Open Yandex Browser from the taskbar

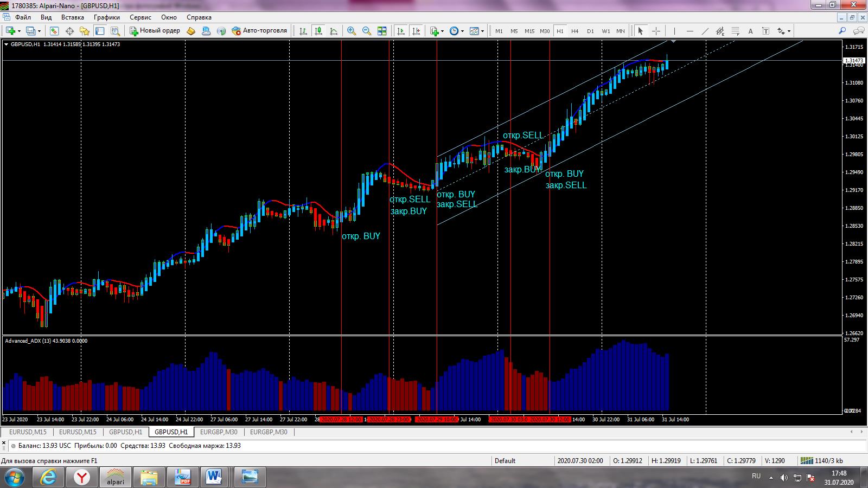click(x=82, y=477)
